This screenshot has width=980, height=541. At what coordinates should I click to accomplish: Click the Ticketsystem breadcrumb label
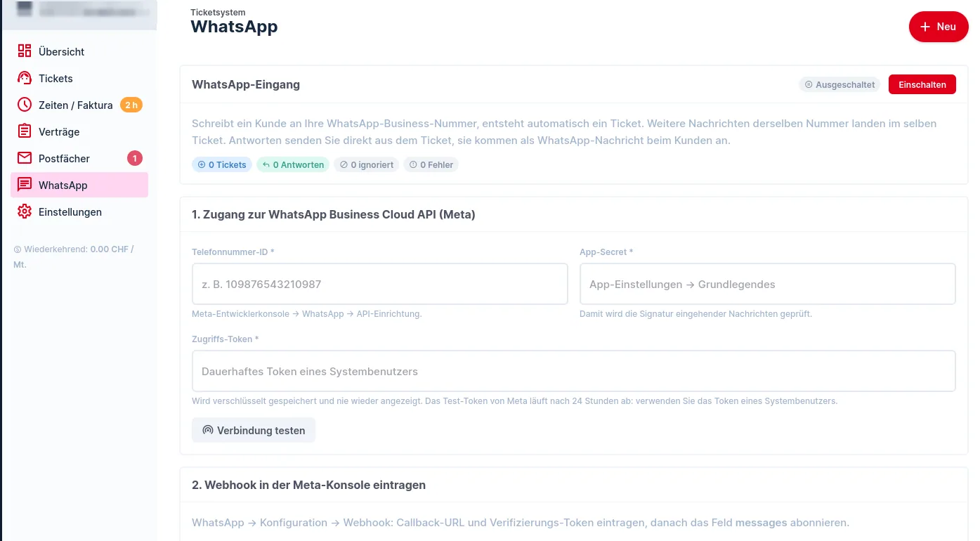(x=218, y=12)
